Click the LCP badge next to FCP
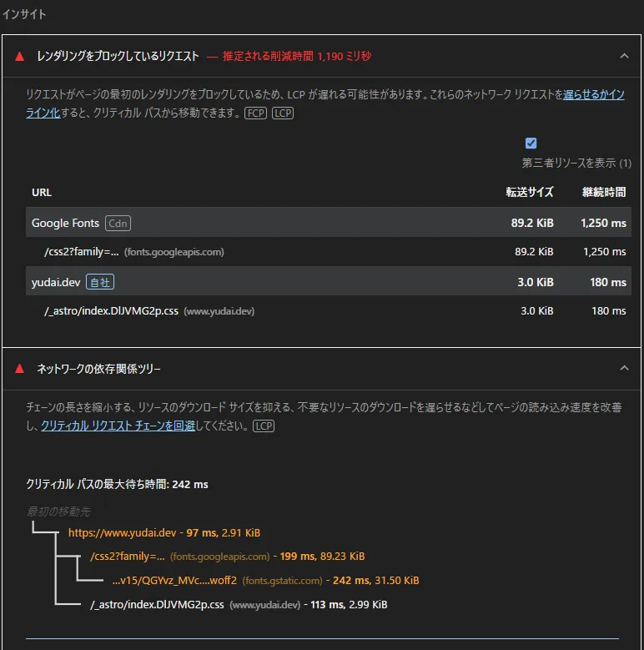Image resolution: width=644 pixels, height=650 pixels. 283,113
